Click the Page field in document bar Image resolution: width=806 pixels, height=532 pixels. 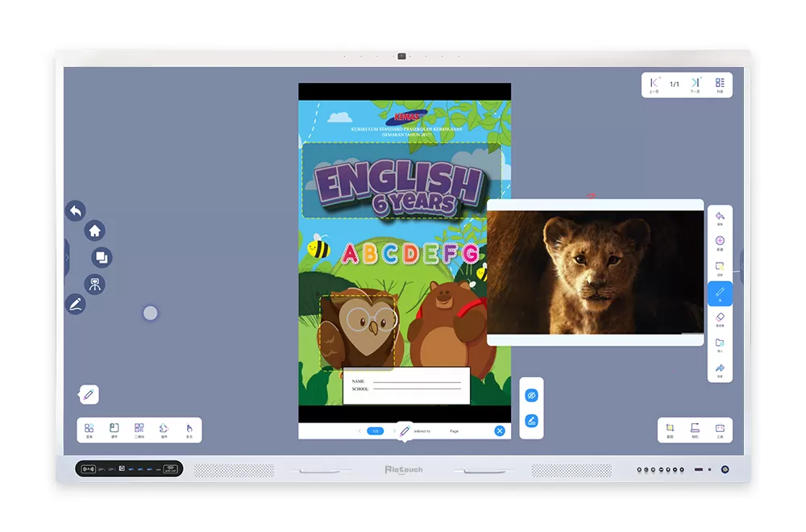pos(455,431)
